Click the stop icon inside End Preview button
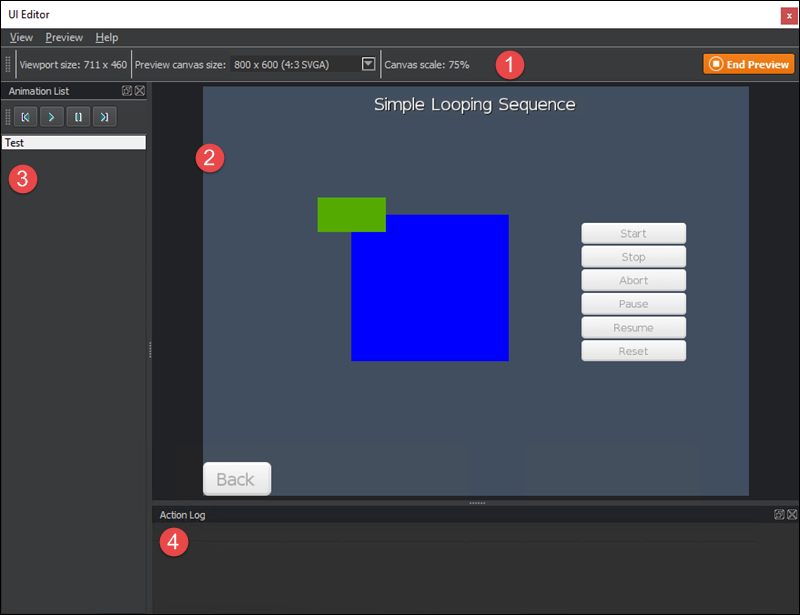This screenshot has width=800, height=615. pos(715,62)
